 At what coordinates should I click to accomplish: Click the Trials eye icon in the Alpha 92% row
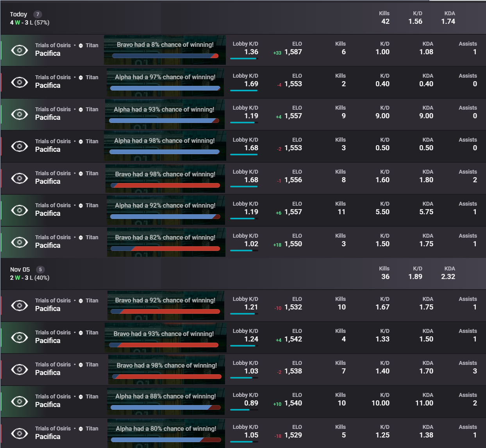point(20,210)
